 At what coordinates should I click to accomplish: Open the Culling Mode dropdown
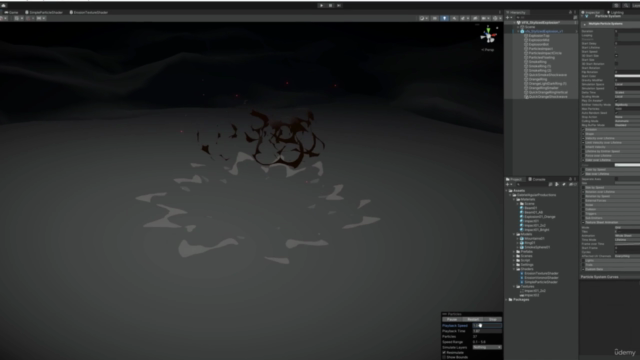627,121
